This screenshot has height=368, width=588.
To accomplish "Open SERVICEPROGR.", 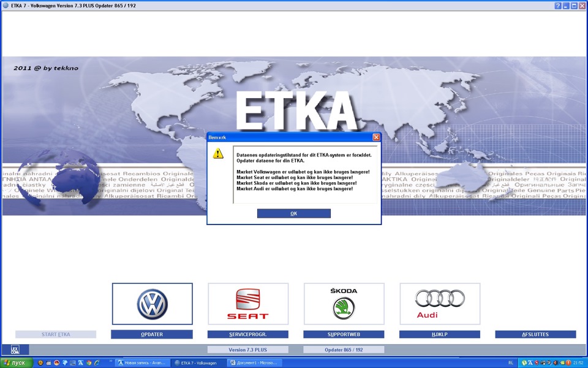I will click(247, 334).
